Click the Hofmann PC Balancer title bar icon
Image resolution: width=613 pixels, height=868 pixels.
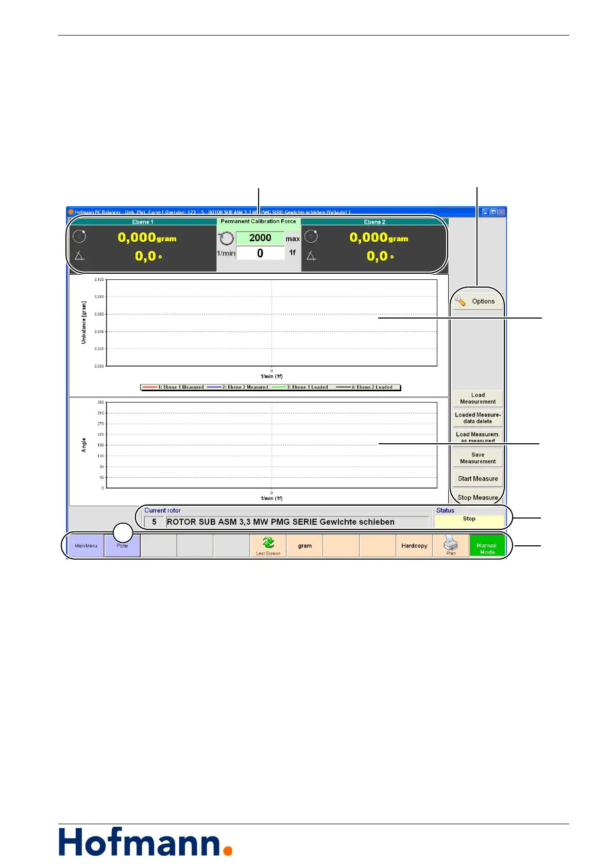click(x=71, y=212)
